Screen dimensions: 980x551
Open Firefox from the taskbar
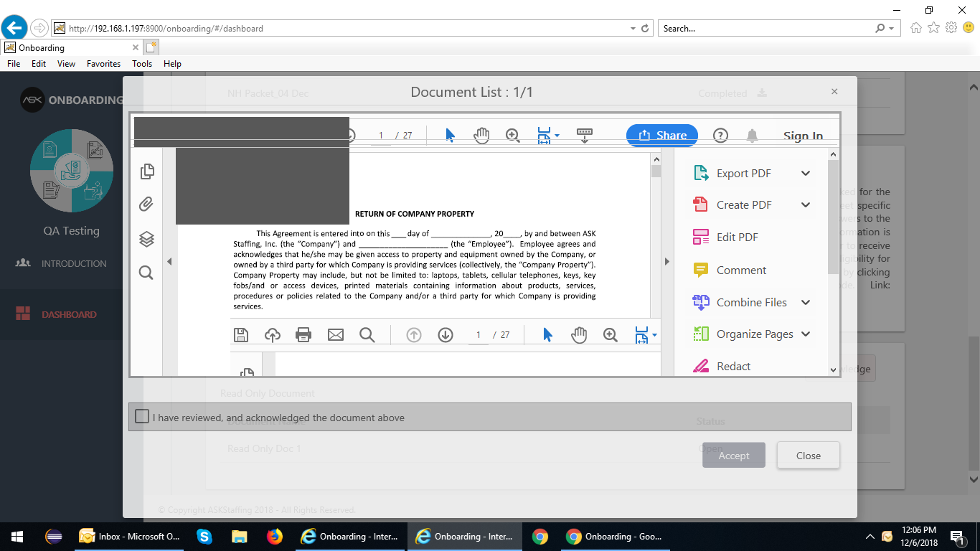pos(275,536)
